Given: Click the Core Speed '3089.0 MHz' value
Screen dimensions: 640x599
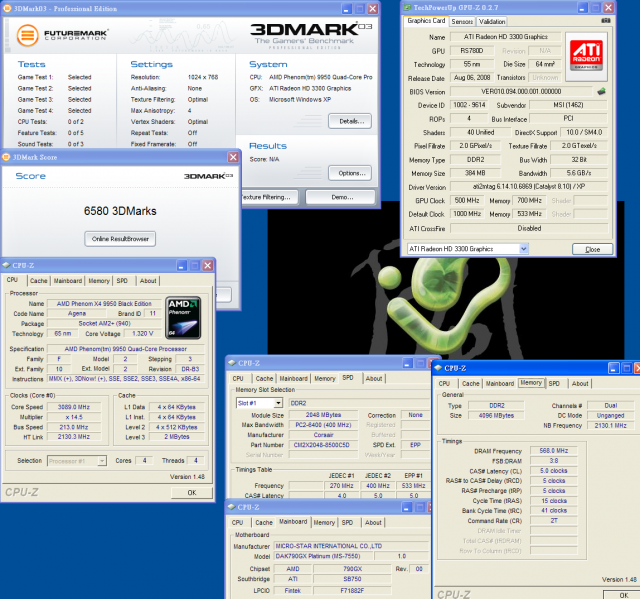Looking at the screenshot, I should tap(73, 407).
